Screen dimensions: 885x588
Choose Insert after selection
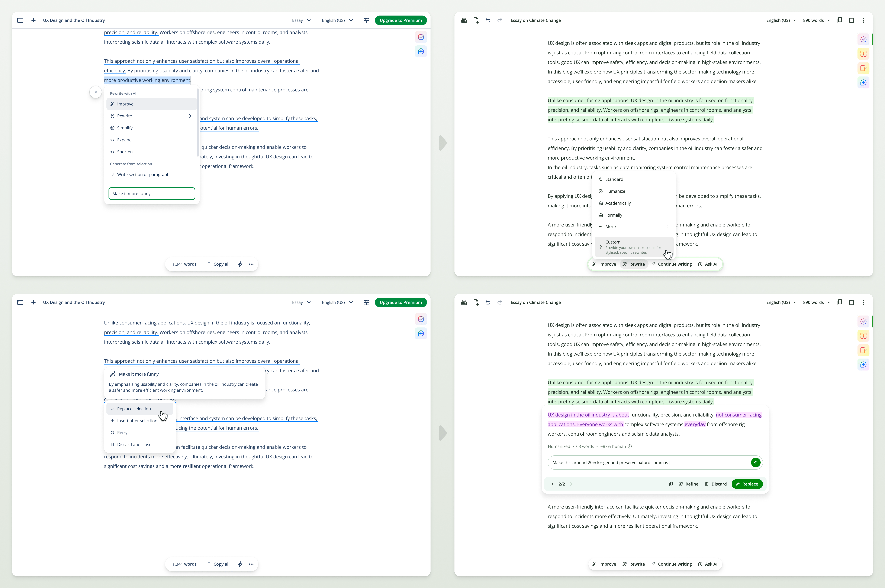click(x=140, y=421)
